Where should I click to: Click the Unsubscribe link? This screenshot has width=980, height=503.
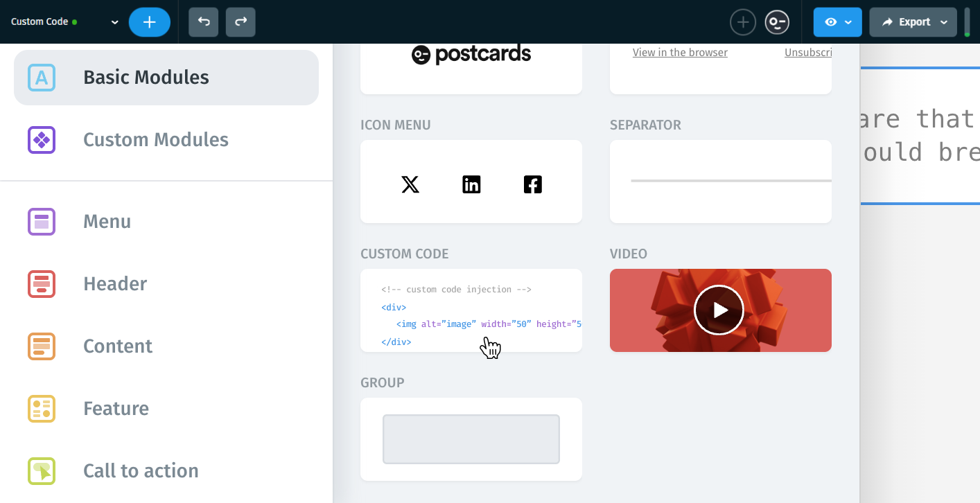(x=808, y=53)
